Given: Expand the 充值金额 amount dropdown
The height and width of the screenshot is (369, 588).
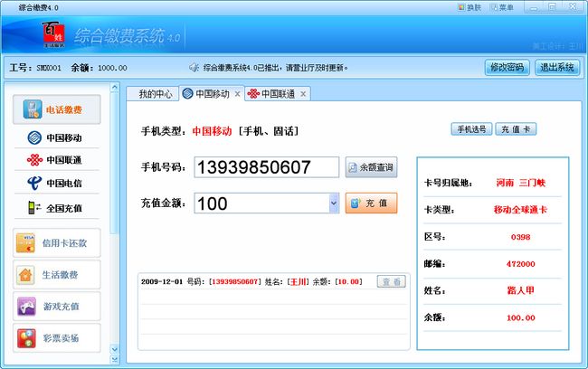Looking at the screenshot, I should point(334,203).
